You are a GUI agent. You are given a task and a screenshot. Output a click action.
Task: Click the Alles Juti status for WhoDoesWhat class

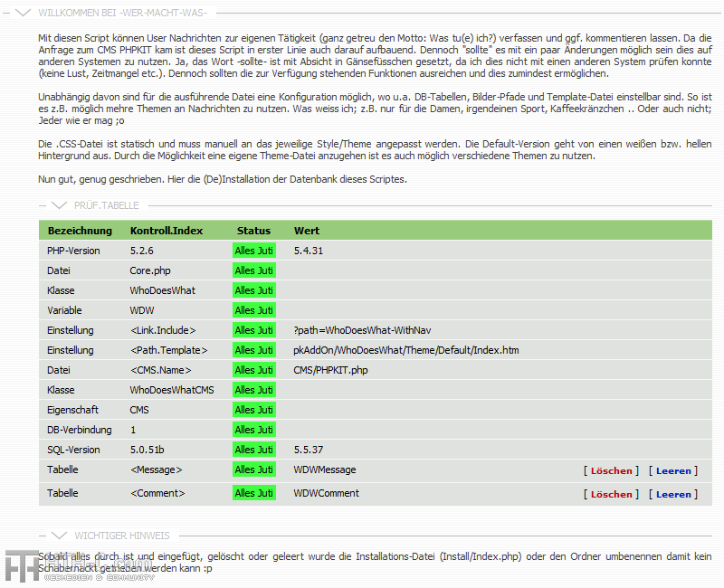point(254,290)
